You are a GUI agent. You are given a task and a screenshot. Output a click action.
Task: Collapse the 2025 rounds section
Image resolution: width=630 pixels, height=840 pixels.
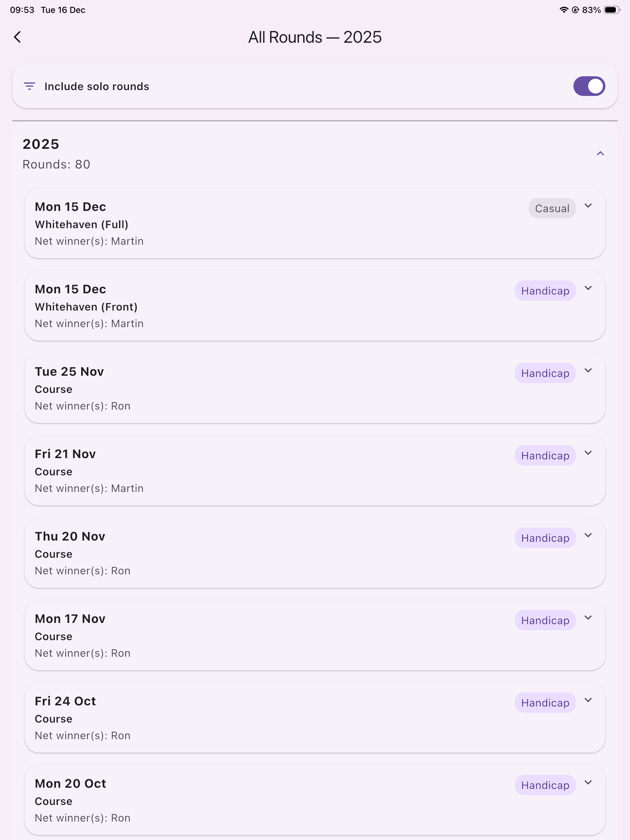tap(600, 153)
